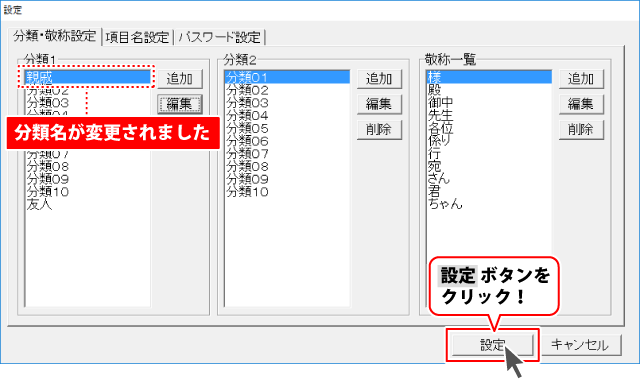The height and width of the screenshot is (380, 640).
Task: Click 削除 button in 分類2 group
Action: tap(379, 130)
